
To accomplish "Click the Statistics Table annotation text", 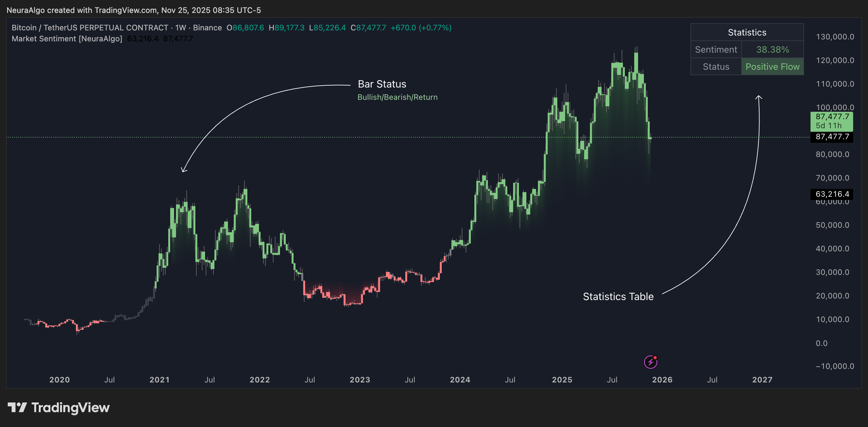I will point(618,297).
